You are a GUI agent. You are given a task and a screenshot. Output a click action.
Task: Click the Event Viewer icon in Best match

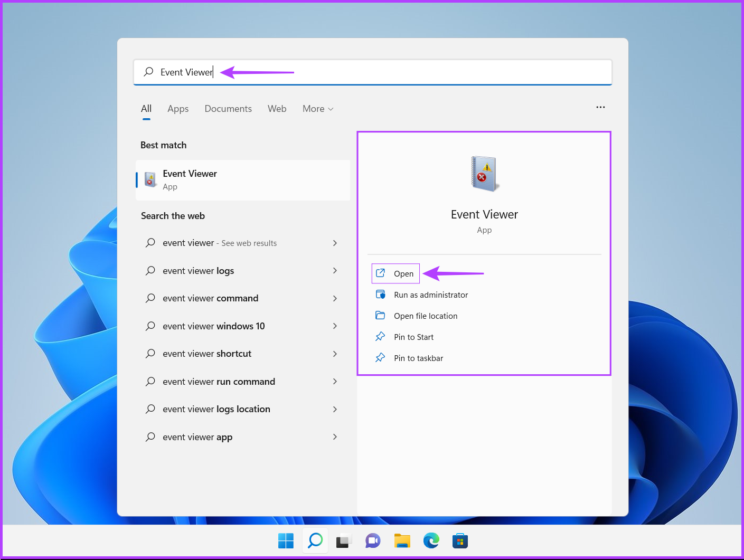click(149, 179)
